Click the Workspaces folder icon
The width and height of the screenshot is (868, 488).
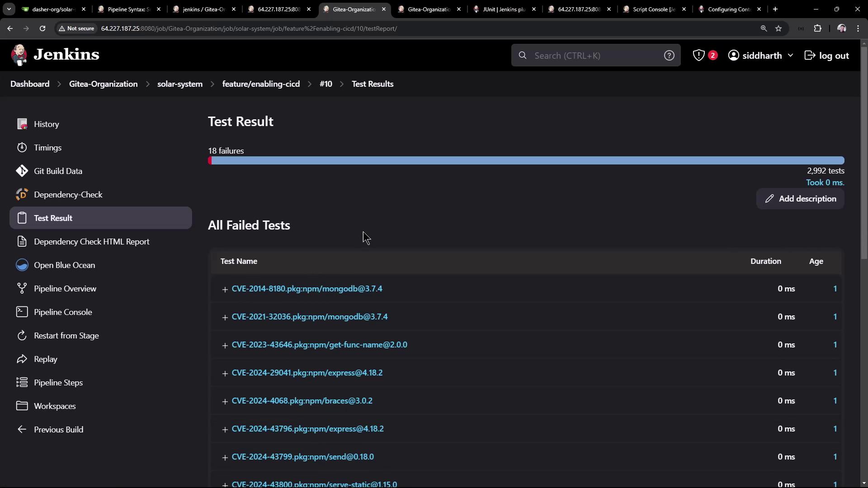pos(22,406)
